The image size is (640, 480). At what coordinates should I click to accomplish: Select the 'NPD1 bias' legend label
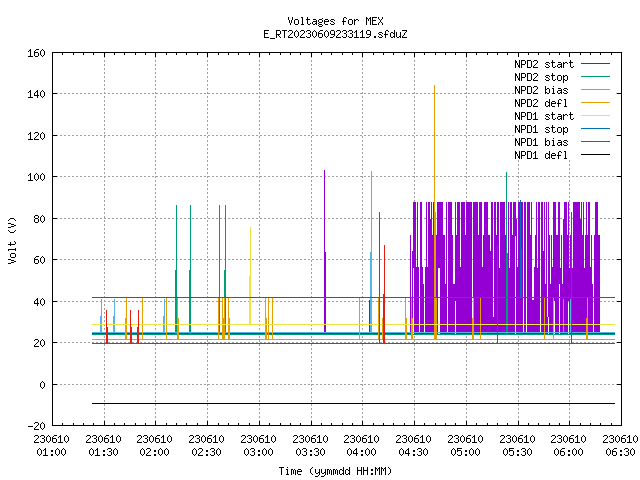(x=541, y=142)
